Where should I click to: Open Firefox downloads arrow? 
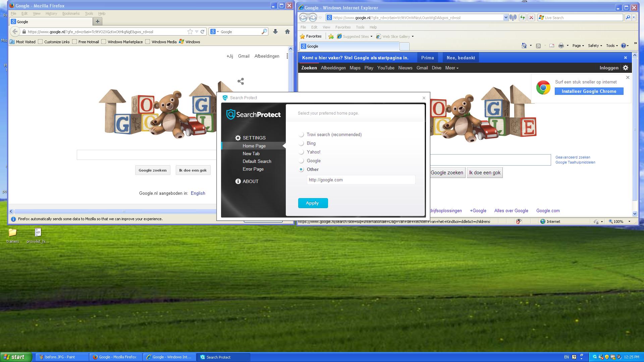275,32
